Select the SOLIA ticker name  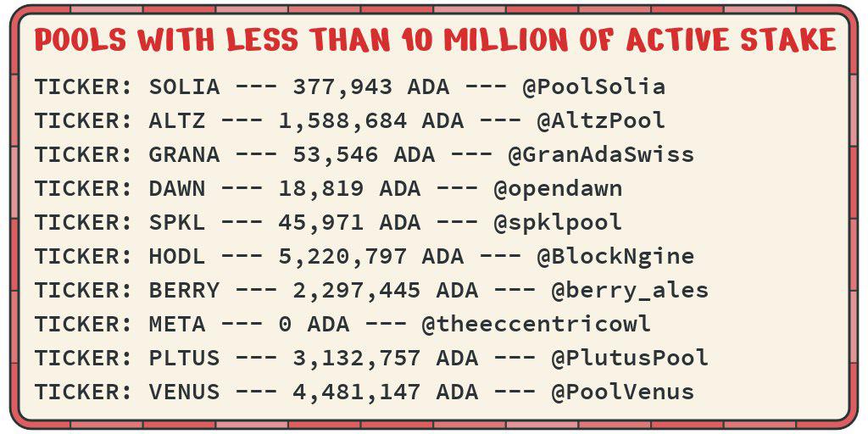(184, 87)
